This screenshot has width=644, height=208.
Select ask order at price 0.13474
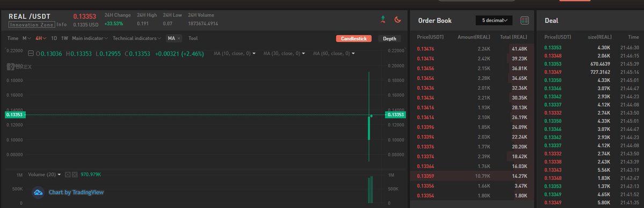[472, 58]
